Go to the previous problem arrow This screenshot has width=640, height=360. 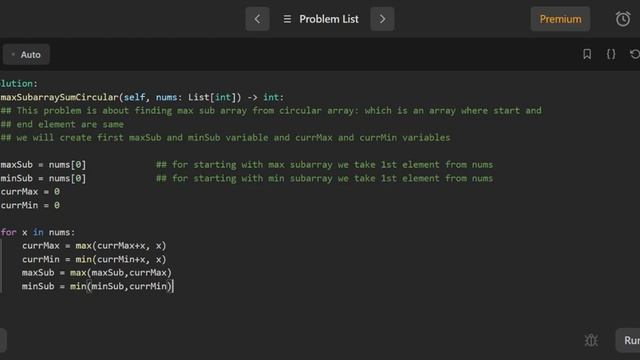[x=257, y=19]
